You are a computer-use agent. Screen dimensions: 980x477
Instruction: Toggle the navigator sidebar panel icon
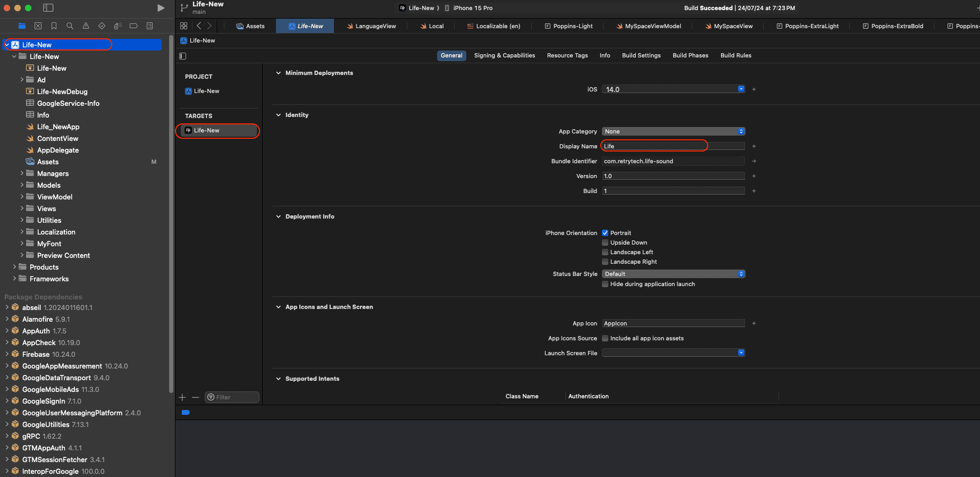click(48, 8)
